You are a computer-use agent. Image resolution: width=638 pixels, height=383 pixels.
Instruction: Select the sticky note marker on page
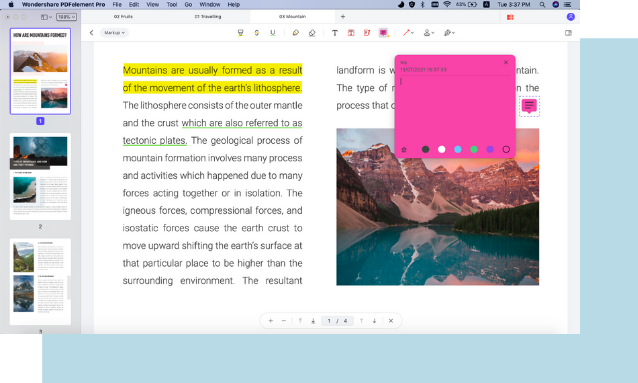tap(529, 106)
